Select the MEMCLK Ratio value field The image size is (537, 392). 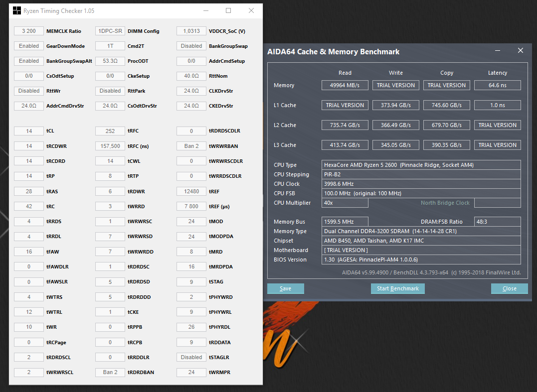coord(28,30)
